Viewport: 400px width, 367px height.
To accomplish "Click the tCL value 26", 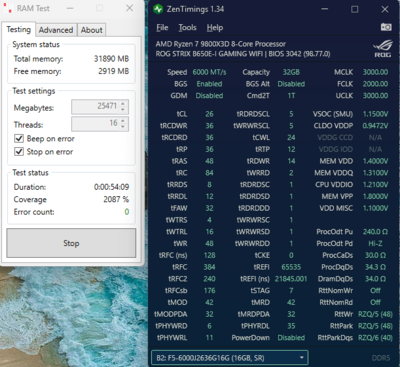I will pyautogui.click(x=209, y=114).
